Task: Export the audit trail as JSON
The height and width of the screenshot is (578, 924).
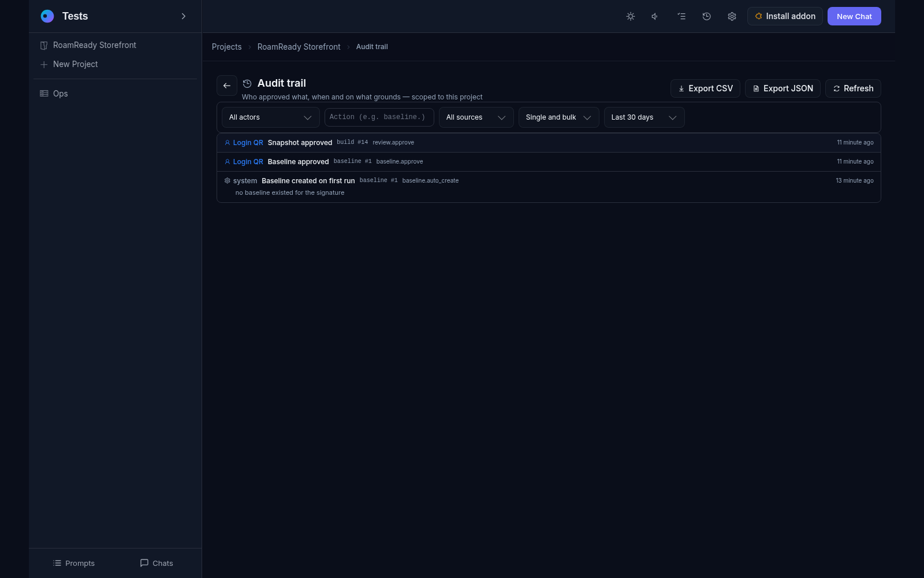Action: (x=783, y=88)
